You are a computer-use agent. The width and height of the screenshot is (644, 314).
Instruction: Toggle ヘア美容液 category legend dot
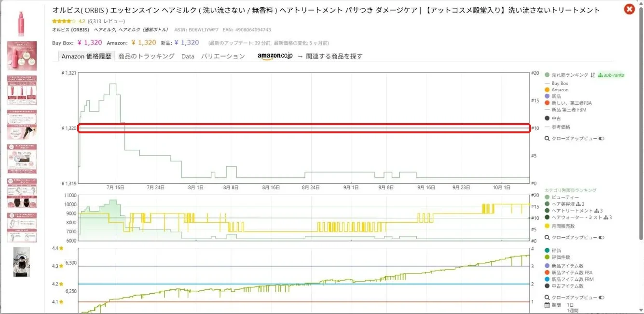pos(547,204)
